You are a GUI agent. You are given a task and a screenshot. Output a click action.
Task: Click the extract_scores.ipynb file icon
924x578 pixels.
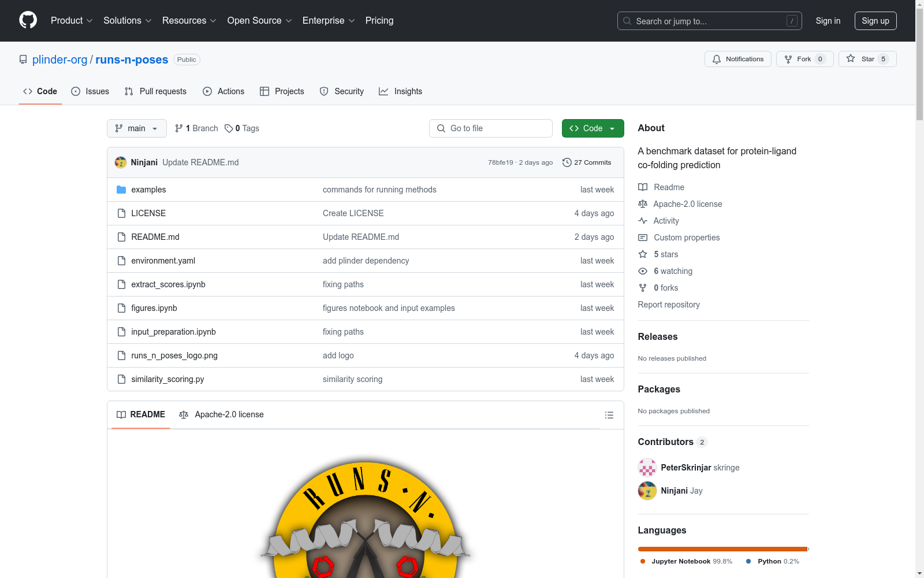[121, 284]
